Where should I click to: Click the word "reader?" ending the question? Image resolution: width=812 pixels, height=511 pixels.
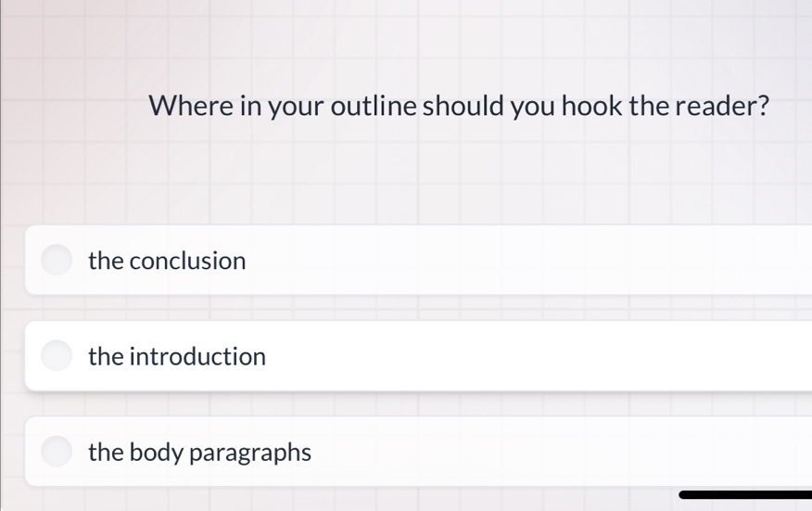tap(722, 106)
